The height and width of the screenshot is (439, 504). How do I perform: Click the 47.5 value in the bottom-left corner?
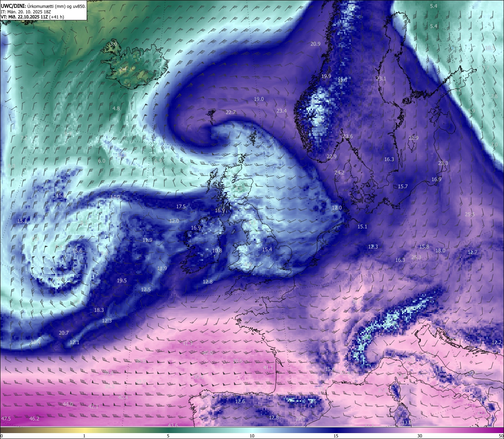click(x=6, y=419)
